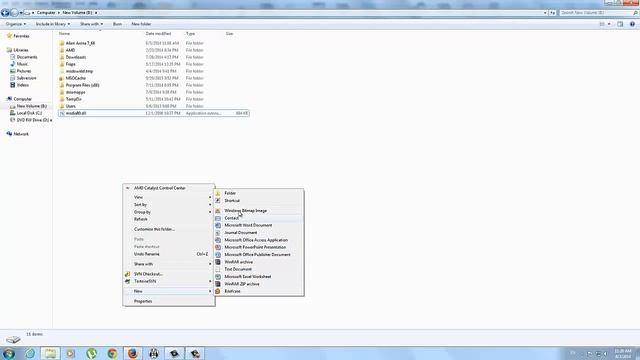Select Local Disk (C:) in navigation pane
The height and width of the screenshot is (360, 640).
point(29,113)
